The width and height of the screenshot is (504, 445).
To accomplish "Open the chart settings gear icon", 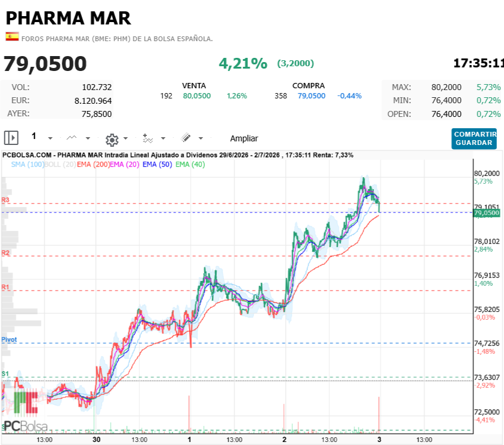I will click(x=112, y=140).
